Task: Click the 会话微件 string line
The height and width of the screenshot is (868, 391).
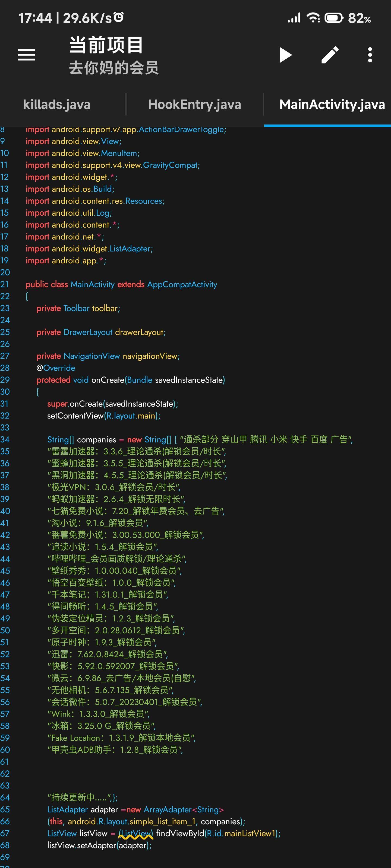Action: 125,702
